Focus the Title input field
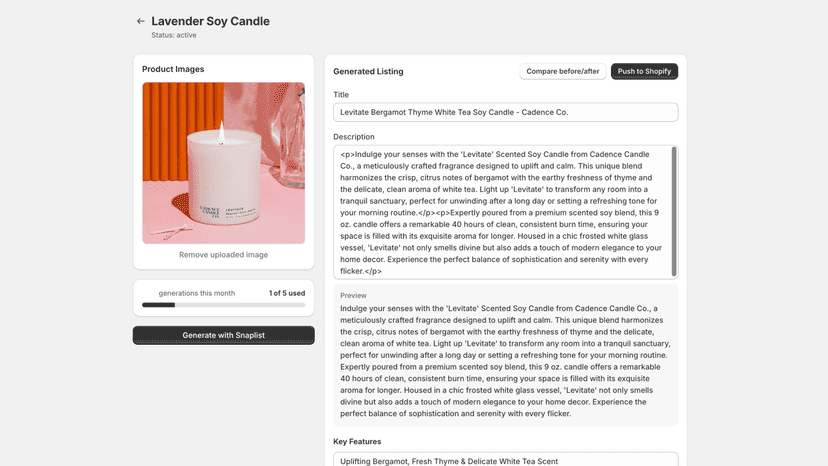Image resolution: width=828 pixels, height=466 pixels. click(x=505, y=112)
